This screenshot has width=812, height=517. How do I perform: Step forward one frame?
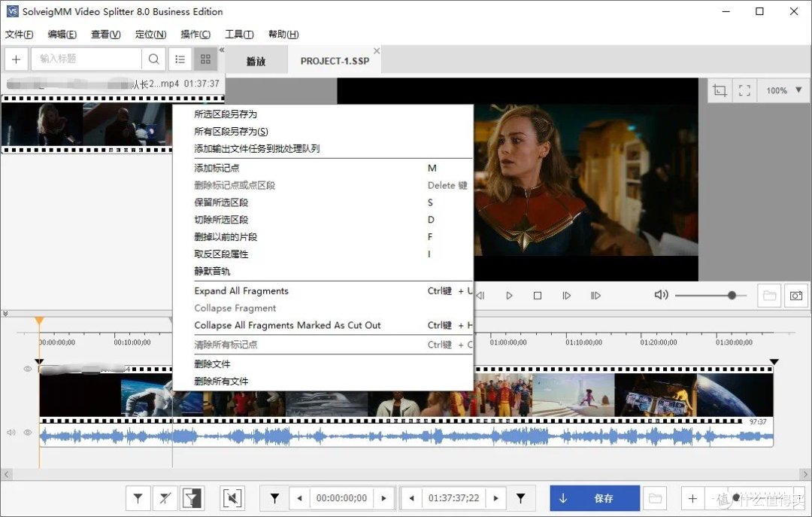point(567,296)
